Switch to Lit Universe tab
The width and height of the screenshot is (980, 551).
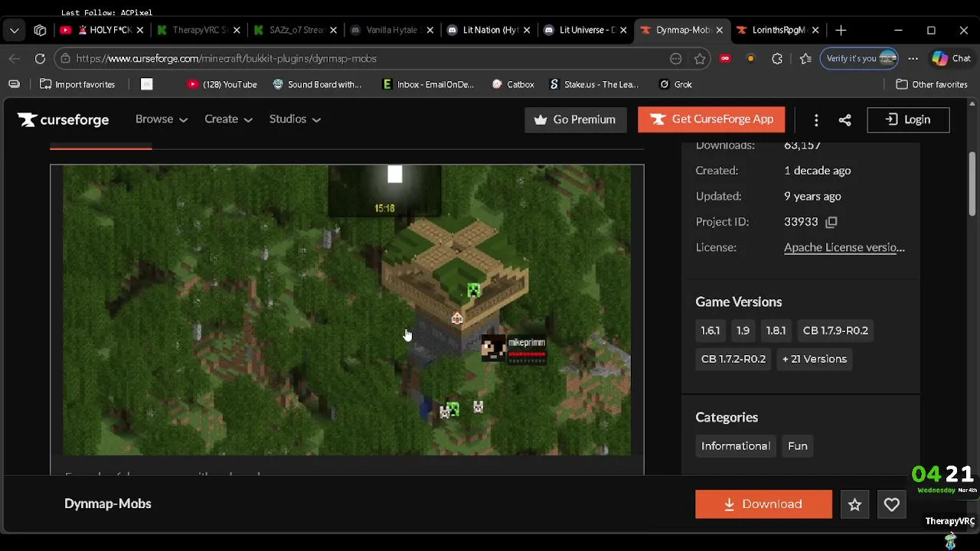coord(586,30)
